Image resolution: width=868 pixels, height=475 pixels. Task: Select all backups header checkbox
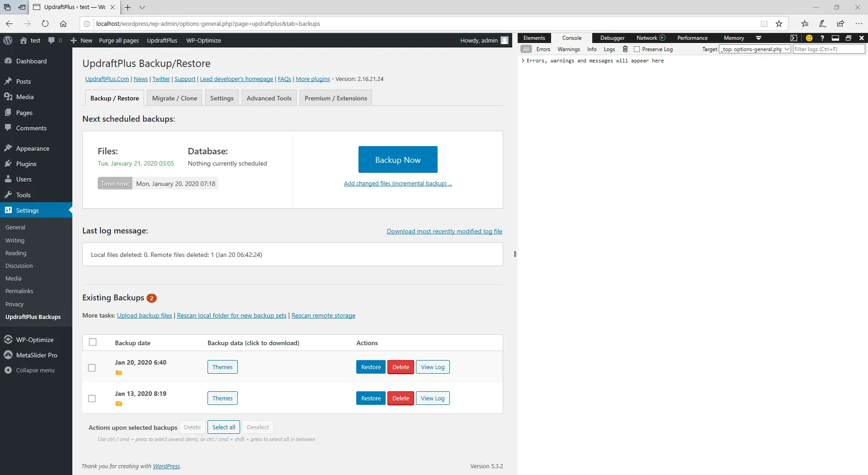pyautogui.click(x=93, y=342)
